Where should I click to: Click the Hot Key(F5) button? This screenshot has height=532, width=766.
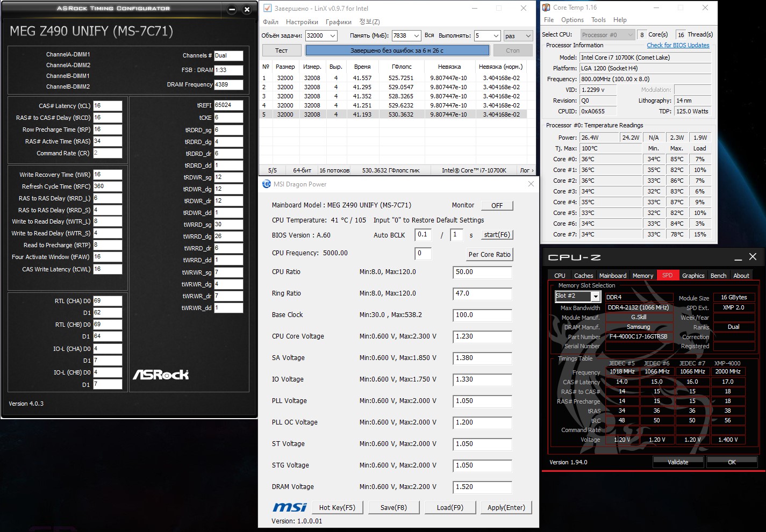(x=337, y=507)
